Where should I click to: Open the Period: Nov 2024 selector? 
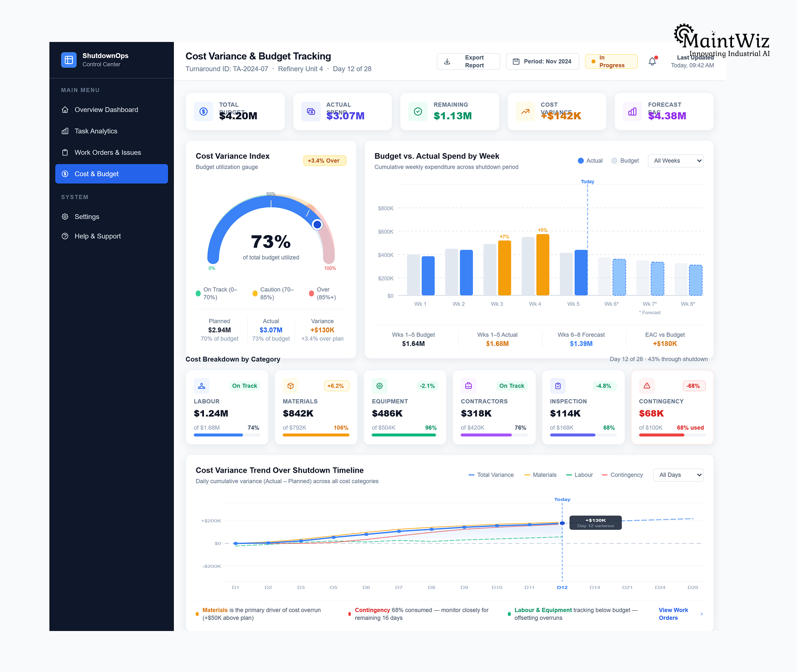click(542, 61)
